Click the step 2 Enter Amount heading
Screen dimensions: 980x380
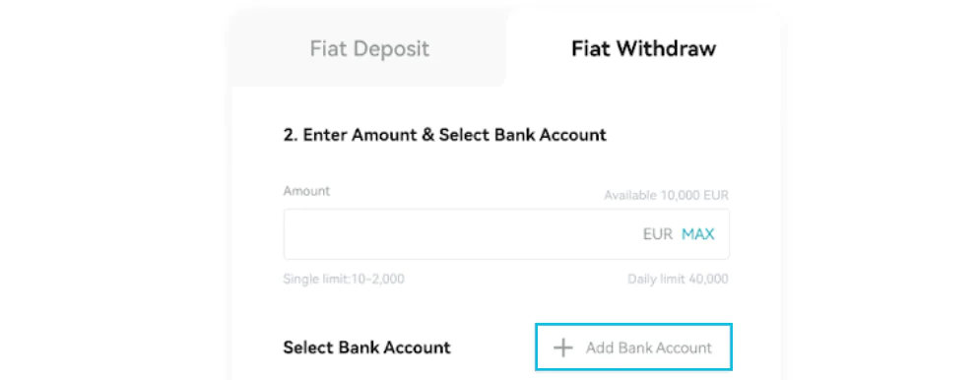coord(444,134)
